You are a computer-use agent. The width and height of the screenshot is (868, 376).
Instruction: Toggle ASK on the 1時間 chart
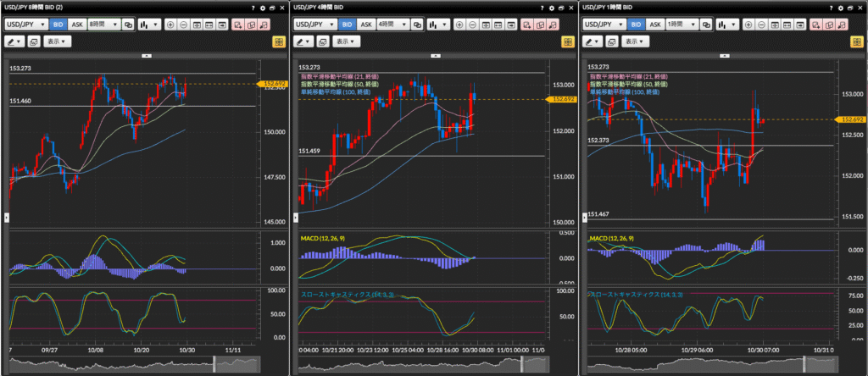(655, 25)
